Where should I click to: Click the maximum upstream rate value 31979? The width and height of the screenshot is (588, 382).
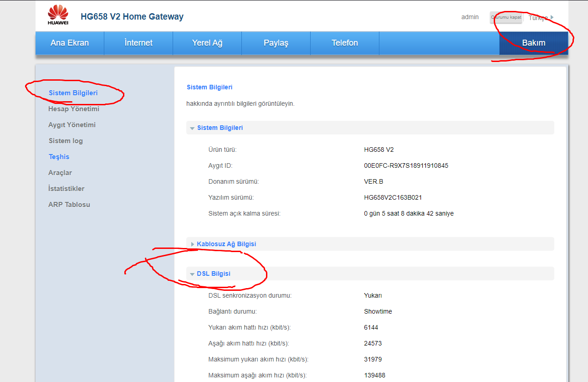pyautogui.click(x=373, y=359)
